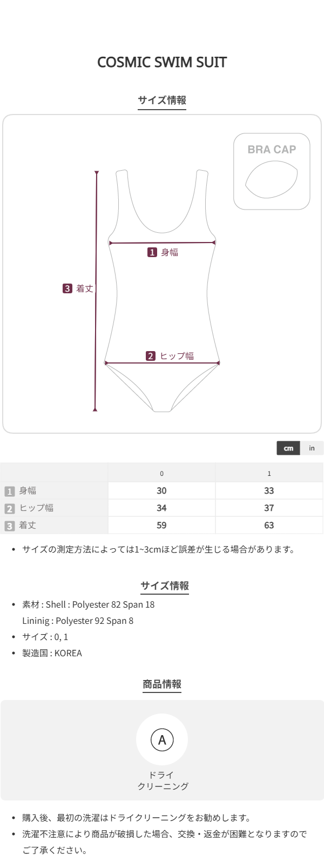Select size 0 column header

pyautogui.click(x=161, y=474)
